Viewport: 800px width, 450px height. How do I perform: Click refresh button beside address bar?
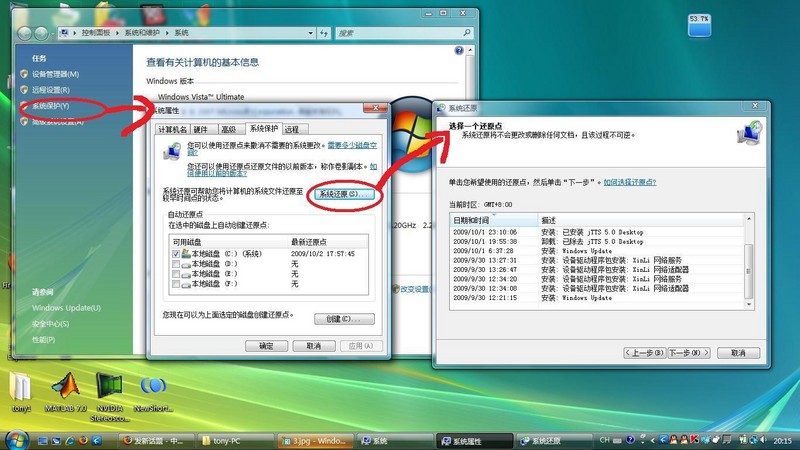click(324, 33)
